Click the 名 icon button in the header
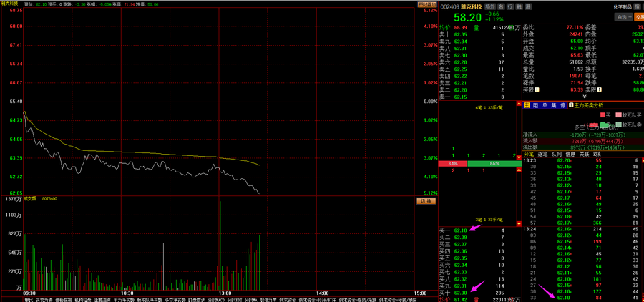The height and width of the screenshot is (302, 644). pyautogui.click(x=501, y=6)
